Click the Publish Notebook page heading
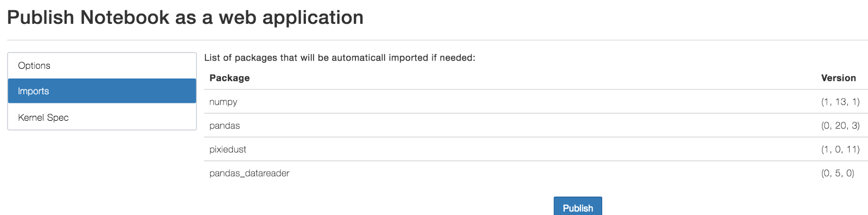 pyautogui.click(x=185, y=17)
